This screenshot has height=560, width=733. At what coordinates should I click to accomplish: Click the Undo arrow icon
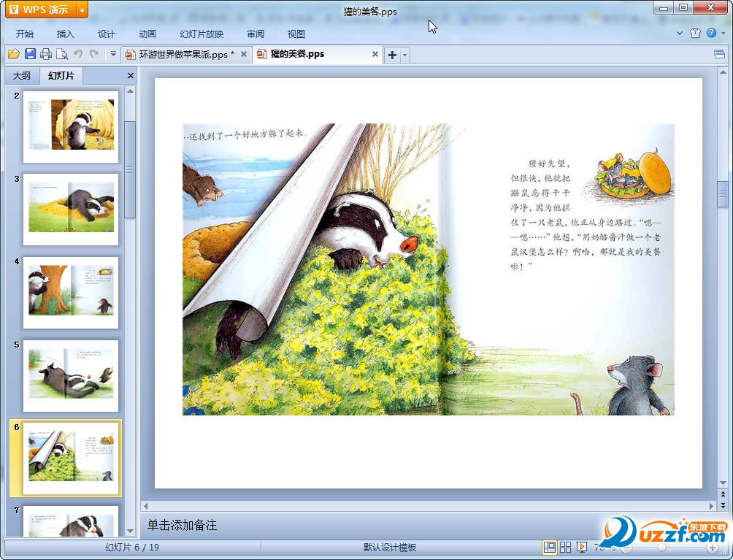(78, 54)
